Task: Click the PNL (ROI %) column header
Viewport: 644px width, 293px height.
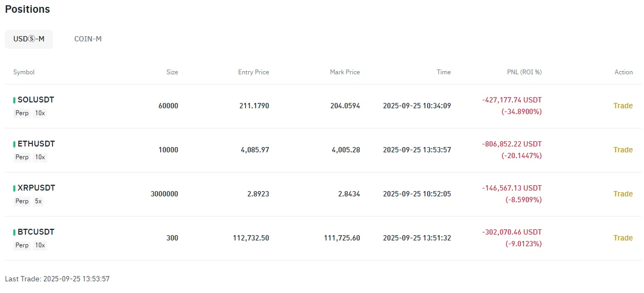Action: click(x=524, y=72)
